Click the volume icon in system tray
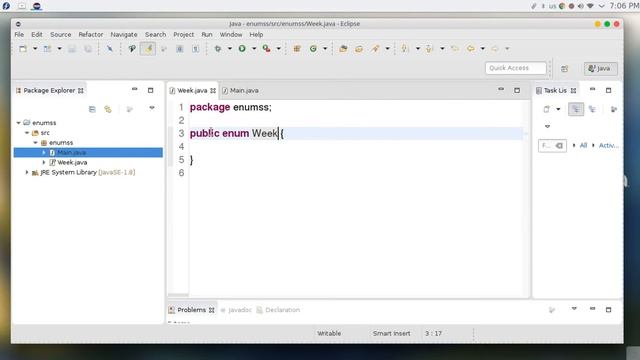Viewport: 640px width, 360px height. tap(580, 6)
